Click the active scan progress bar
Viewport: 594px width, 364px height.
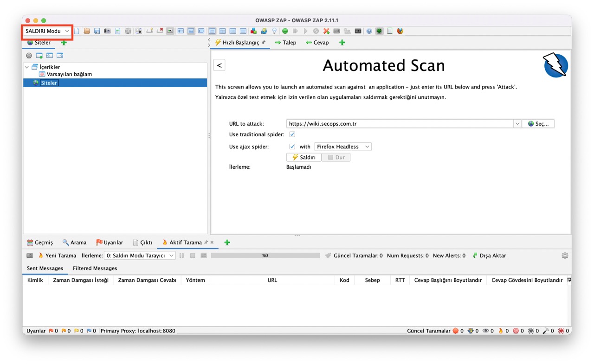(265, 255)
